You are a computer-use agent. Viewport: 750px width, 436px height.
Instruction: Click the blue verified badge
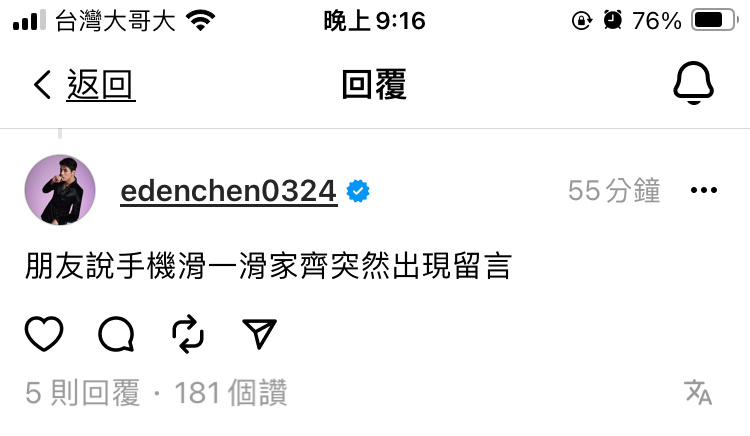point(358,191)
